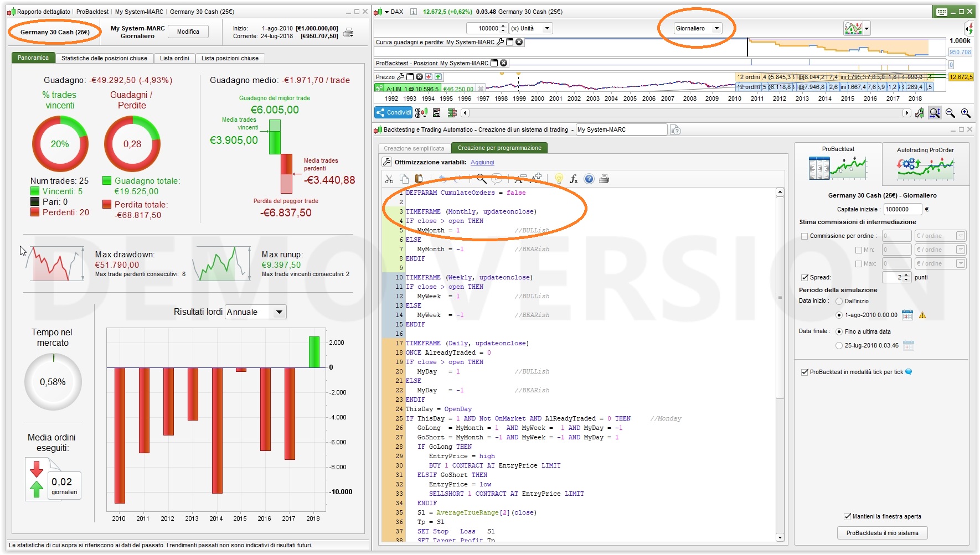Open Statistiche delle posizioni chiuse tab
Image resolution: width=980 pixels, height=555 pixels.
[x=104, y=58]
